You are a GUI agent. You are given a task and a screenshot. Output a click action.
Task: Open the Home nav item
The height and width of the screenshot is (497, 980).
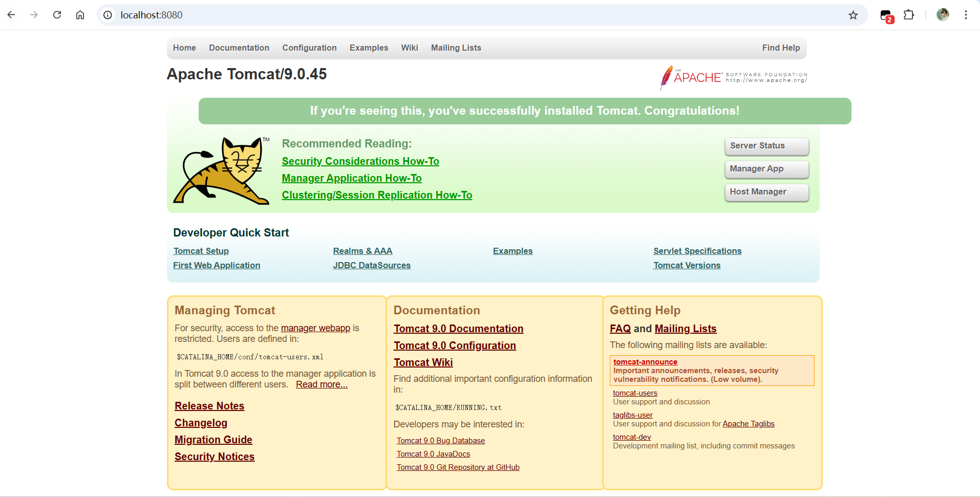tap(184, 48)
